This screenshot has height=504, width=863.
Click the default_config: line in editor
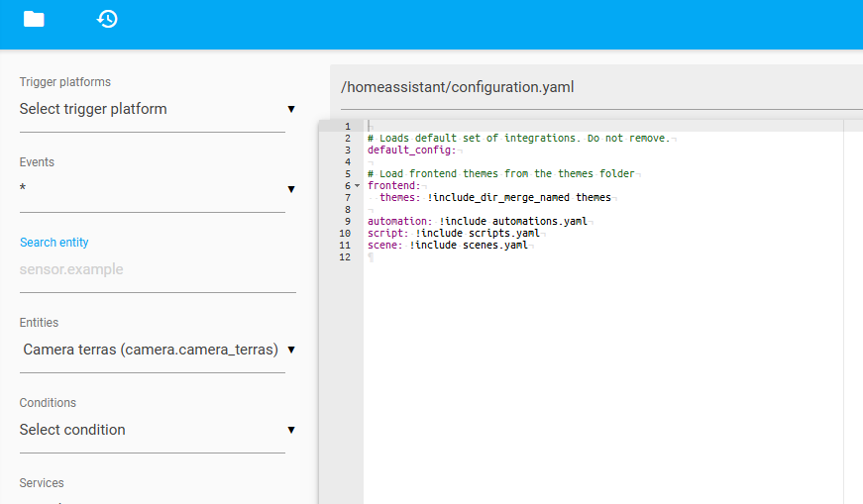[x=412, y=151]
